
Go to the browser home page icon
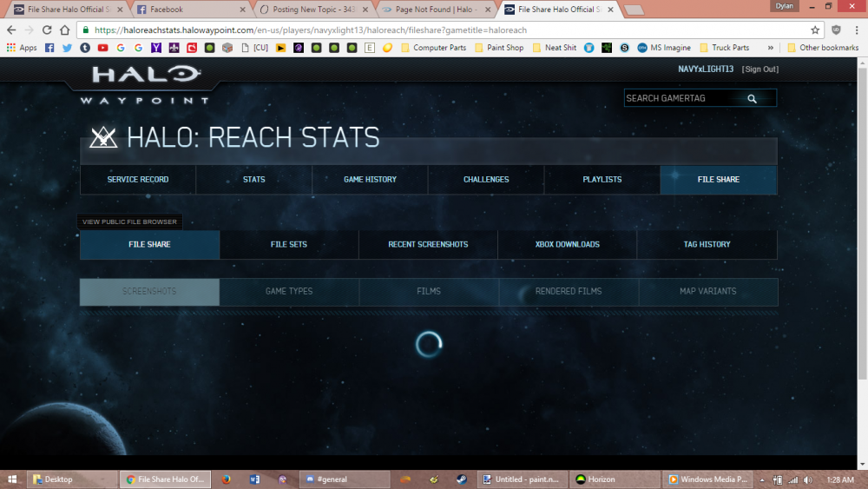pyautogui.click(x=65, y=30)
